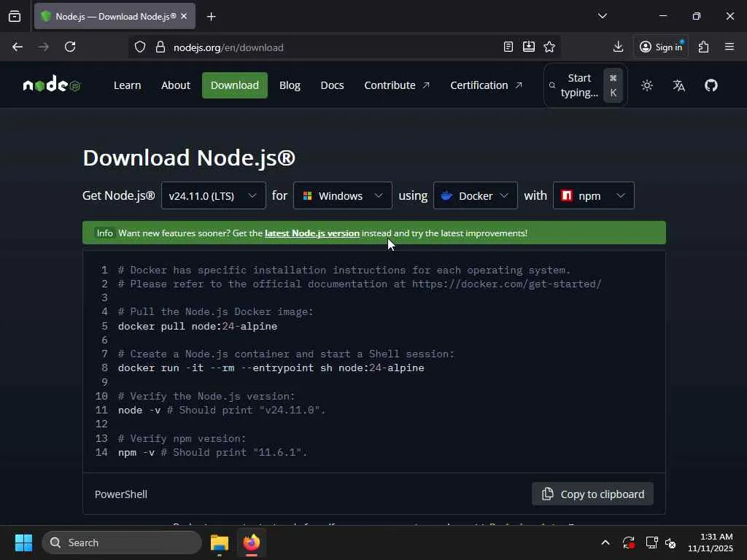Image resolution: width=747 pixels, height=560 pixels.
Task: Open the GitHub icon link
Action: tap(711, 85)
